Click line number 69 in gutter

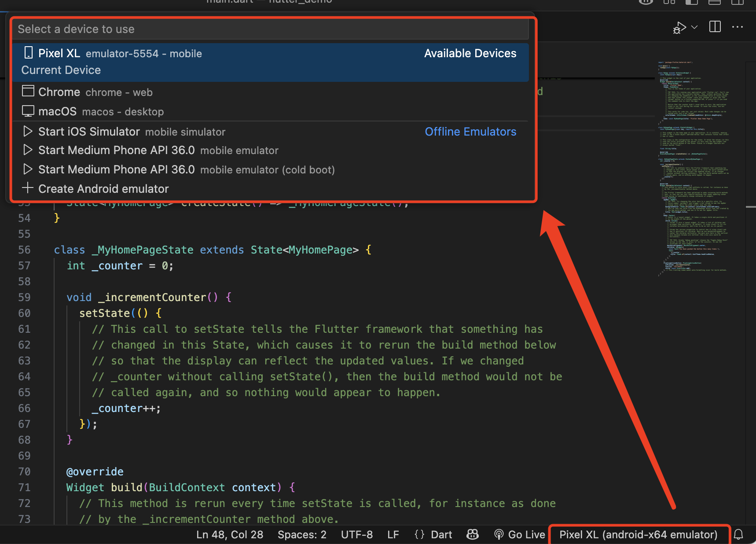(24, 456)
